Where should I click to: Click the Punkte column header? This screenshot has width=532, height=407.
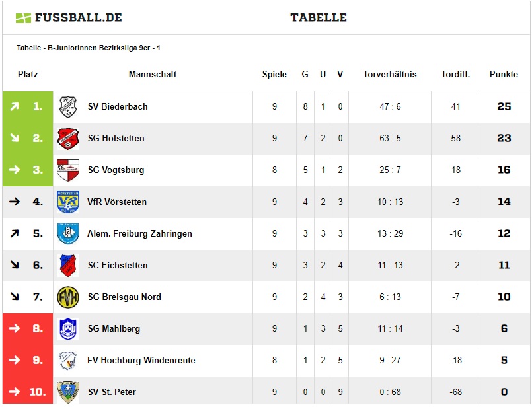(x=504, y=74)
